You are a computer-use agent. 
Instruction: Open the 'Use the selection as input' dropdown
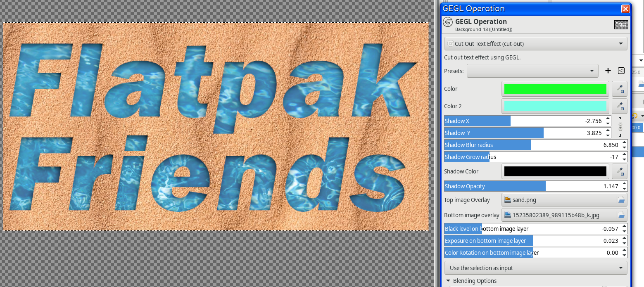(x=535, y=268)
